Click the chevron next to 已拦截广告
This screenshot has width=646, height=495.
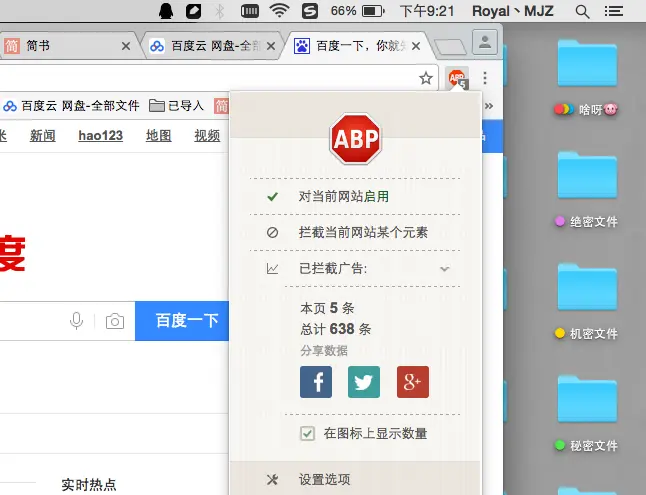click(444, 269)
